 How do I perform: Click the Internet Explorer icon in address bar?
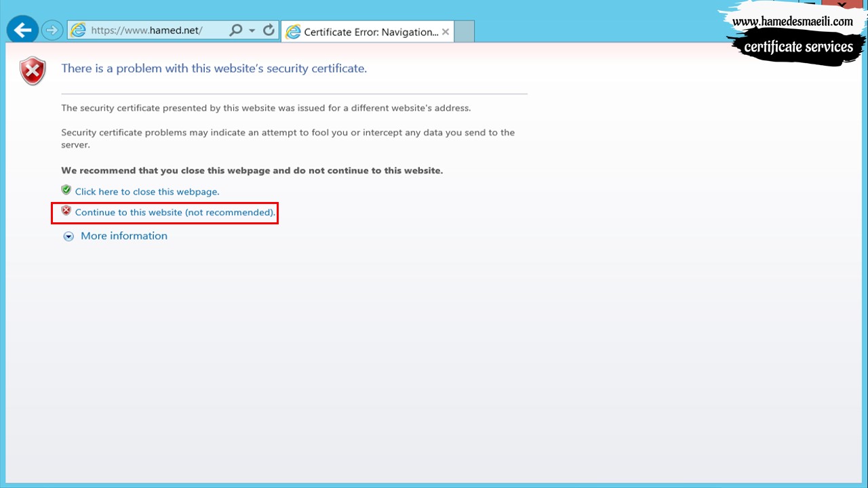(x=78, y=30)
